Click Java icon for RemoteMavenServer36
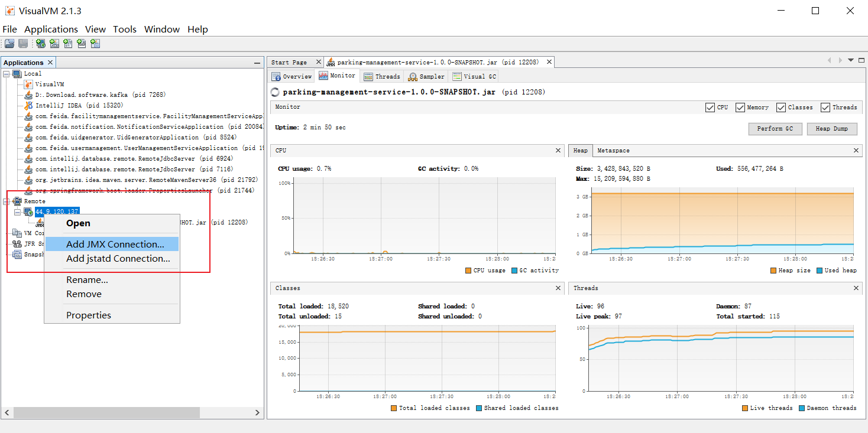This screenshot has width=868, height=433. (28, 180)
